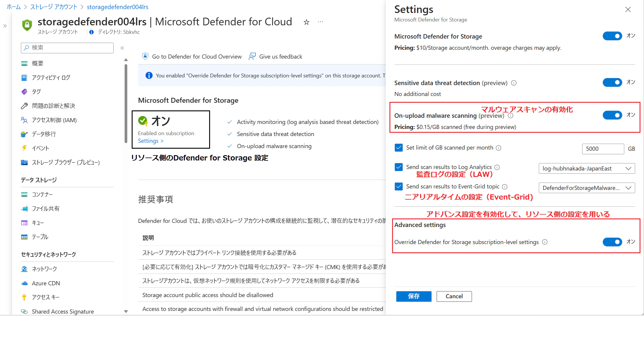The height and width of the screenshot is (338, 644).
Task: Click the Give us feedback icon
Action: click(x=252, y=57)
